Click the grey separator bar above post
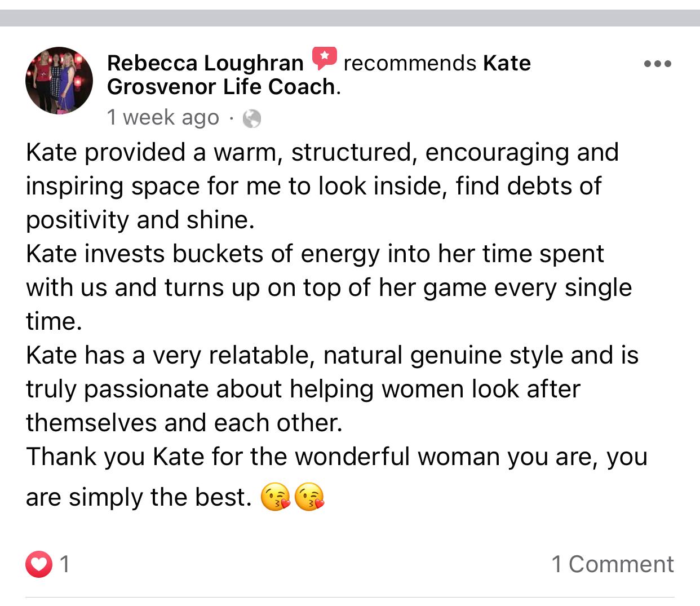 pyautogui.click(x=349, y=18)
